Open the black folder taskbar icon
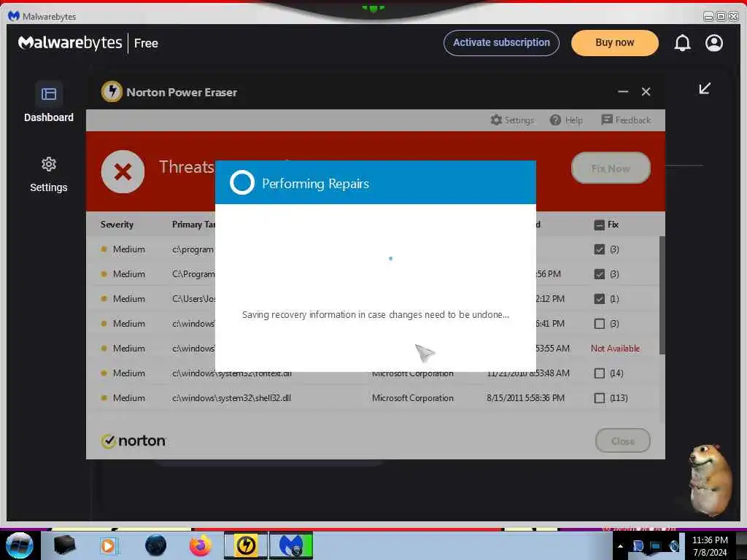This screenshot has width=747, height=560. tap(64, 545)
